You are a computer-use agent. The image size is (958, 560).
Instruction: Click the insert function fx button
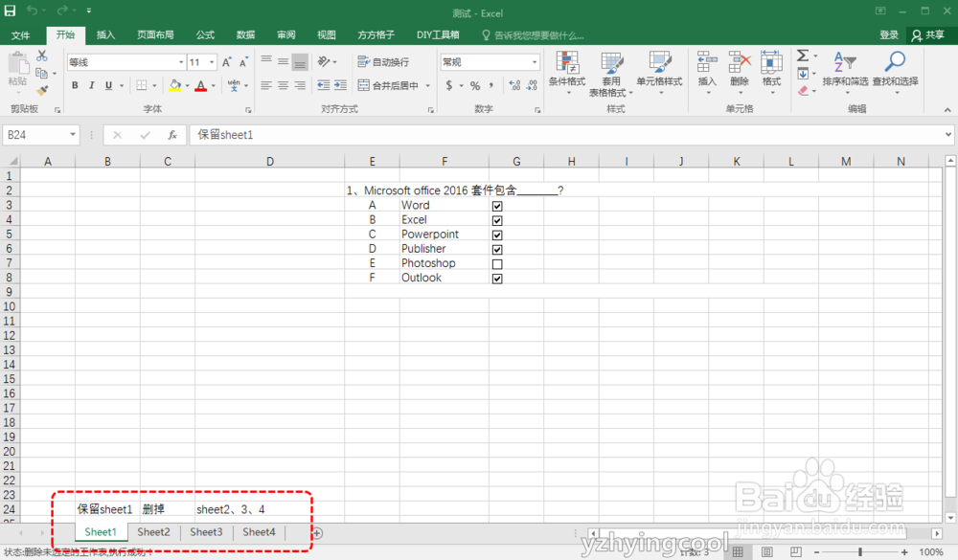tap(172, 135)
